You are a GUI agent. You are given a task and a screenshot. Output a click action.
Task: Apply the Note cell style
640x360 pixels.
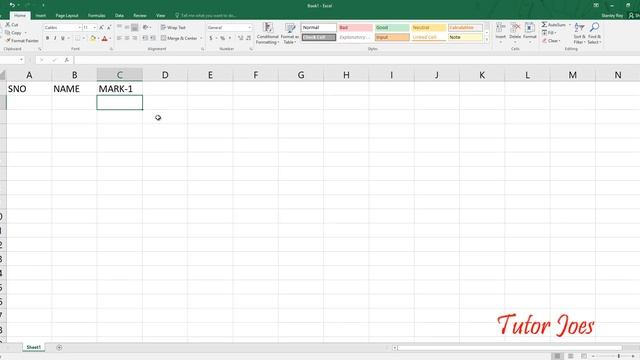point(465,37)
